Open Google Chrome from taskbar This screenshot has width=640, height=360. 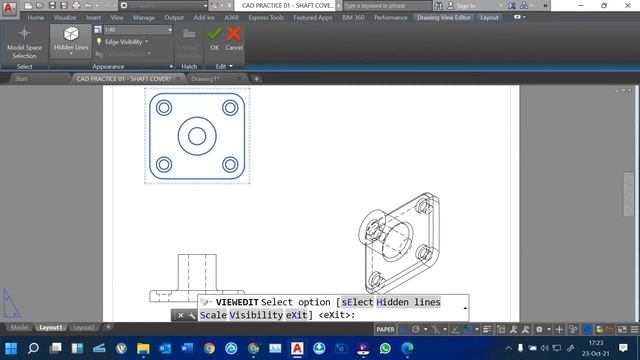209,349
